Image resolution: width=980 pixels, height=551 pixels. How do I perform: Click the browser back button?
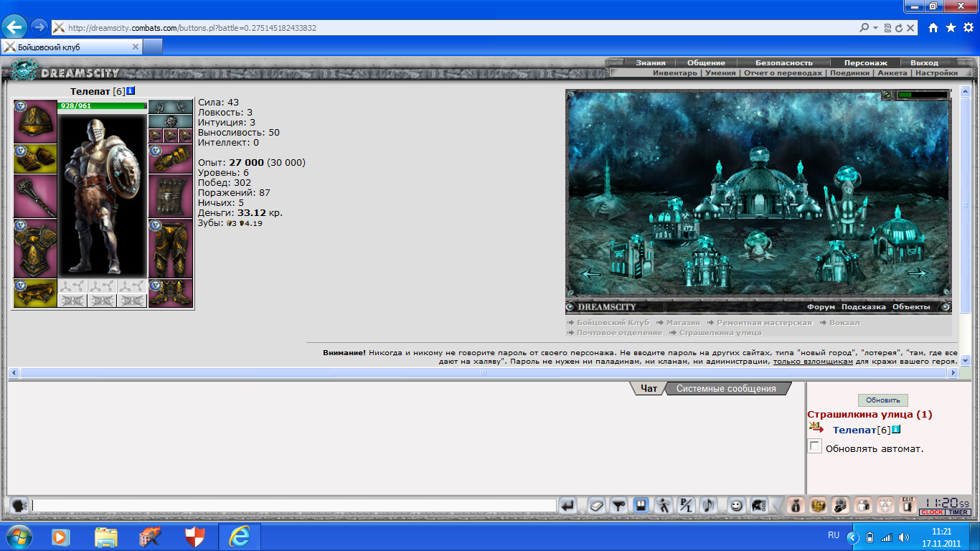(14, 27)
